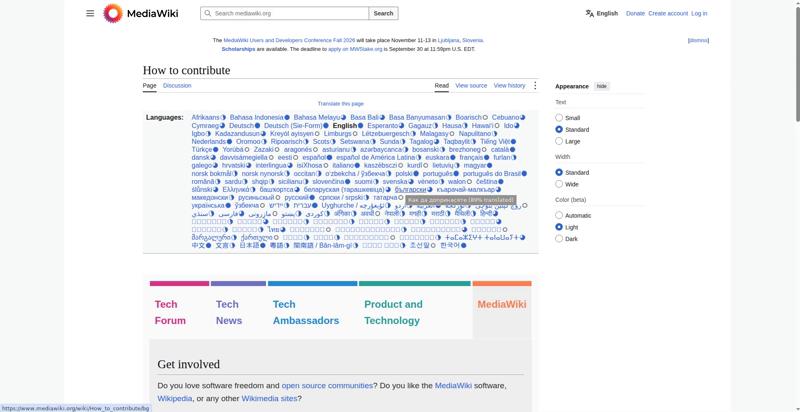Viewport: 800px width, 412px height.
Task: Dismiss the conference banner notice
Action: click(698, 40)
